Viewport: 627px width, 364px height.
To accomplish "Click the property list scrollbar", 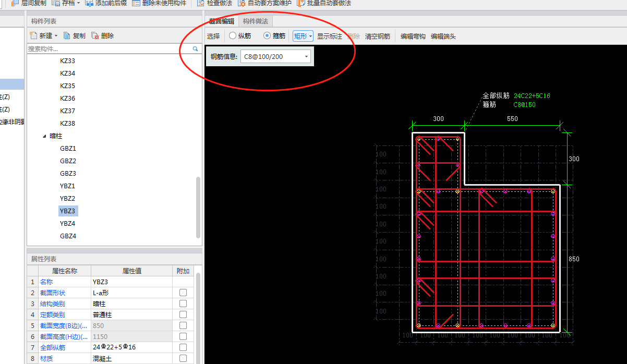I will pyautogui.click(x=198, y=318).
